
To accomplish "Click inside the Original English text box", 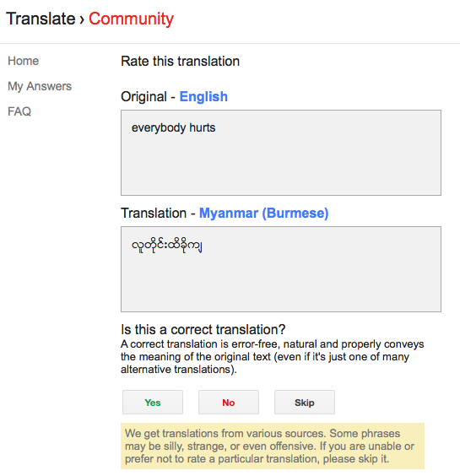I will pos(281,153).
